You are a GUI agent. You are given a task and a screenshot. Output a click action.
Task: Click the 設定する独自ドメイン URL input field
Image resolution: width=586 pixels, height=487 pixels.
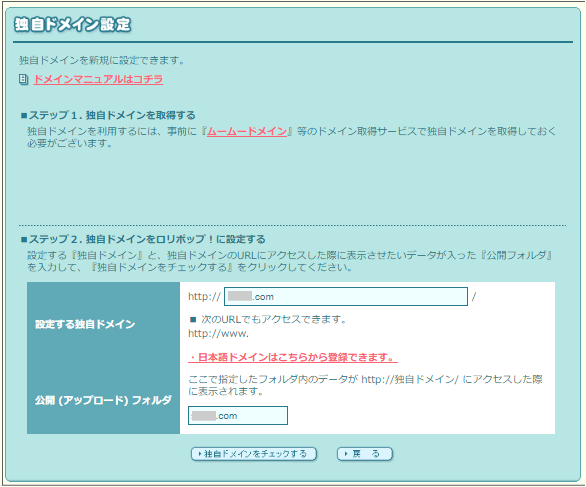point(346,296)
